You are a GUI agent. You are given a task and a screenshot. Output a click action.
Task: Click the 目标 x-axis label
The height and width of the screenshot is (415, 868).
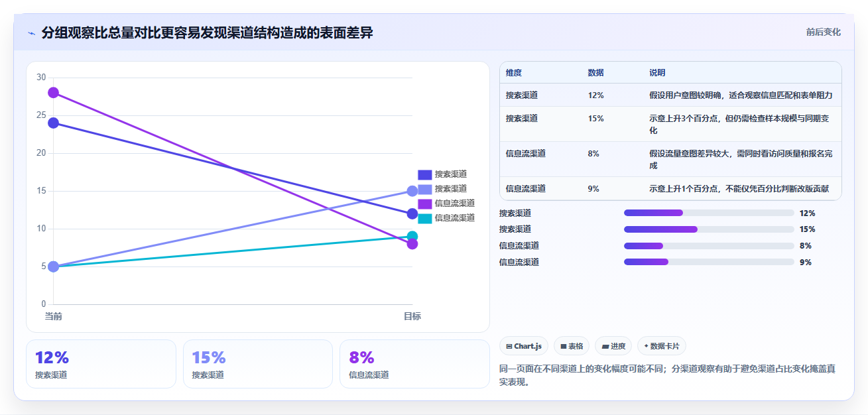(x=412, y=317)
